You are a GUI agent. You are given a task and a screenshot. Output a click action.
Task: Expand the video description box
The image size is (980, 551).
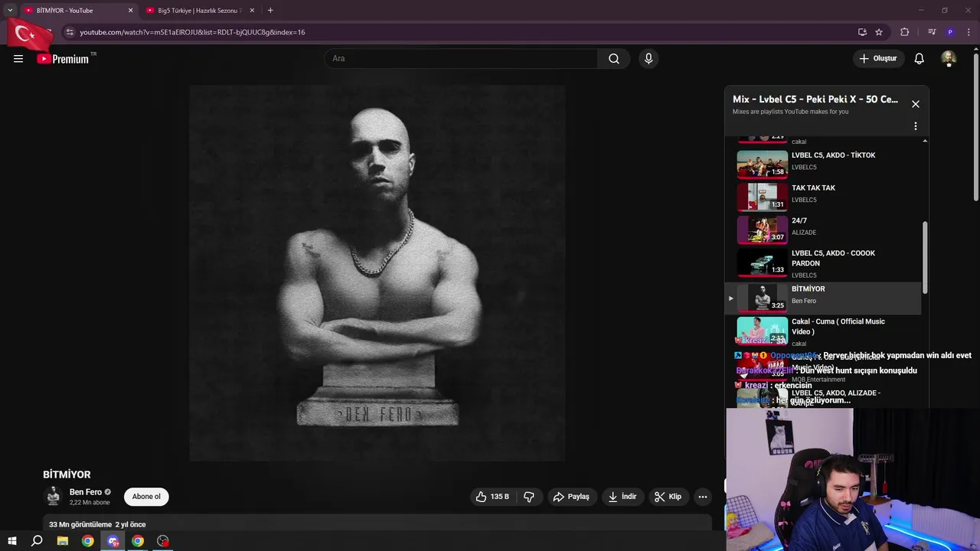coord(377,524)
